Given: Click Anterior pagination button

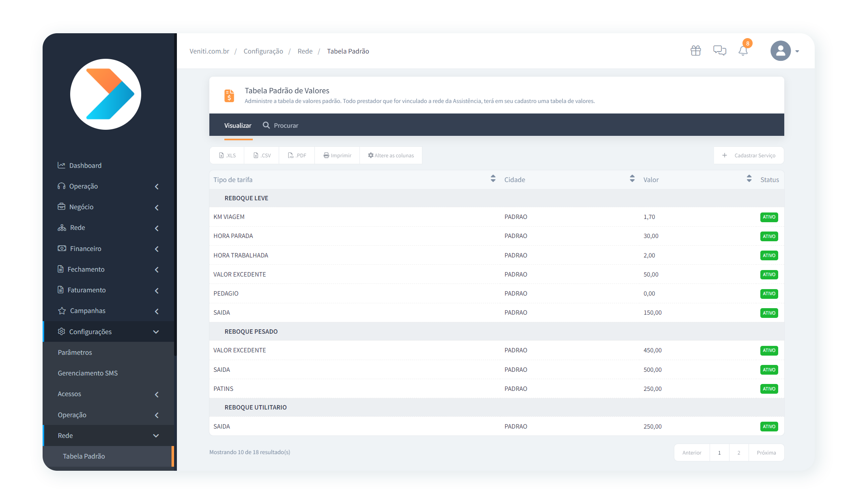Looking at the screenshot, I should coord(692,453).
